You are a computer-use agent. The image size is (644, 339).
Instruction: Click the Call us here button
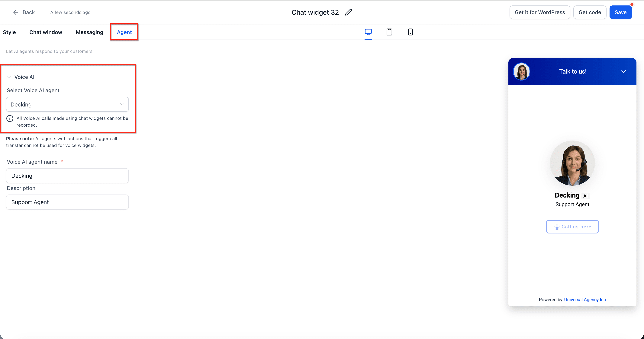pos(572,227)
